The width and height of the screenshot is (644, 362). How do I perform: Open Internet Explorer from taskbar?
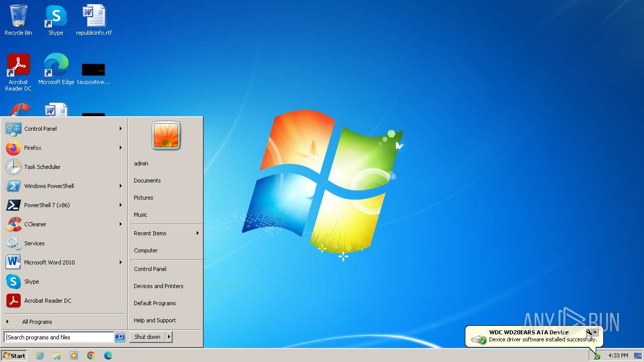point(40,355)
